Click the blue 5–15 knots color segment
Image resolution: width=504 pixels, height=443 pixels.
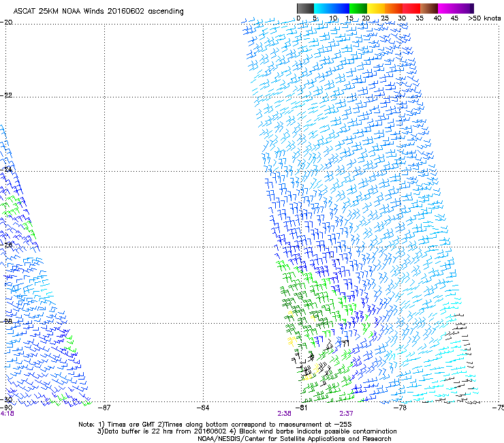332,8
